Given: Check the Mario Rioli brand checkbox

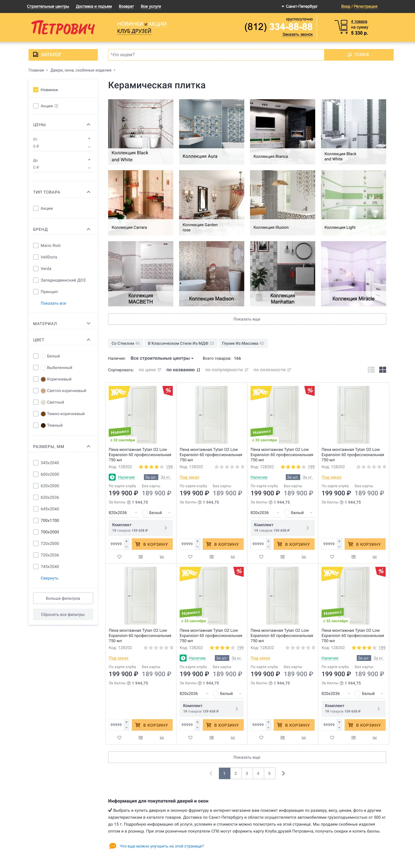Looking at the screenshot, I should 36,245.
